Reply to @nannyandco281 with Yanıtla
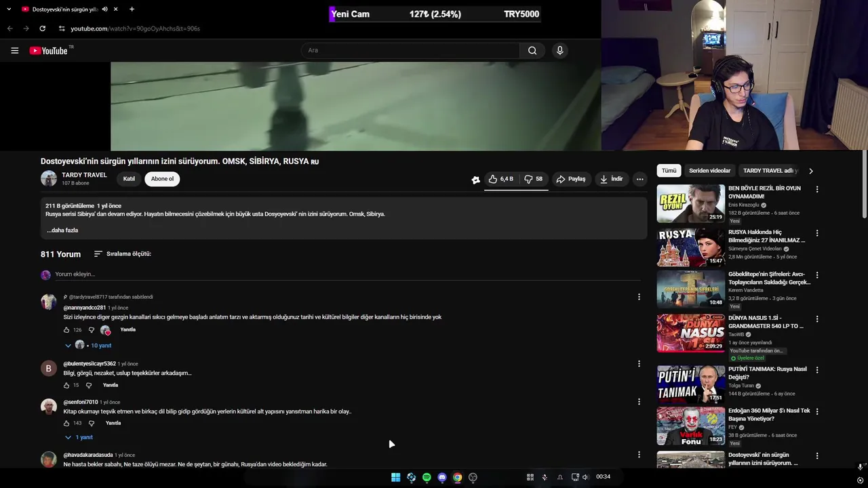The image size is (868, 488). (128, 330)
